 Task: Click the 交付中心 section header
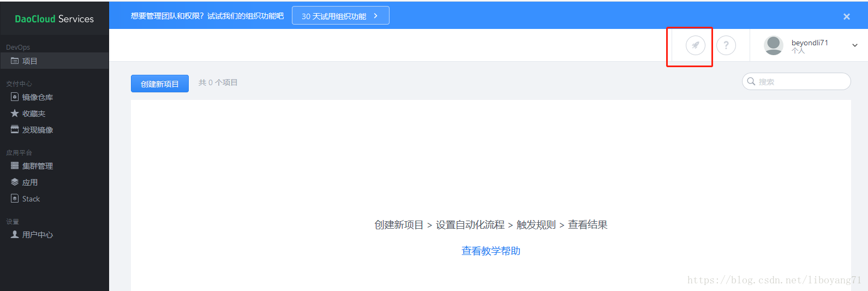[19, 84]
